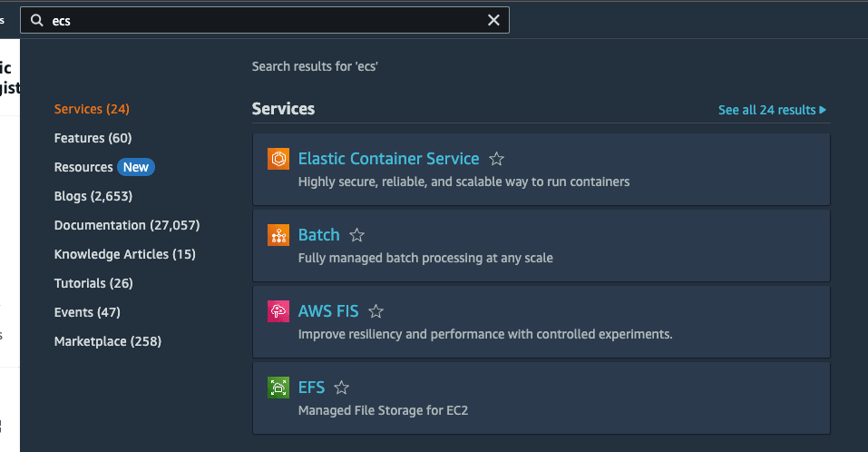868x452 pixels.
Task: Clear the search with the X icon
Action: [493, 21]
